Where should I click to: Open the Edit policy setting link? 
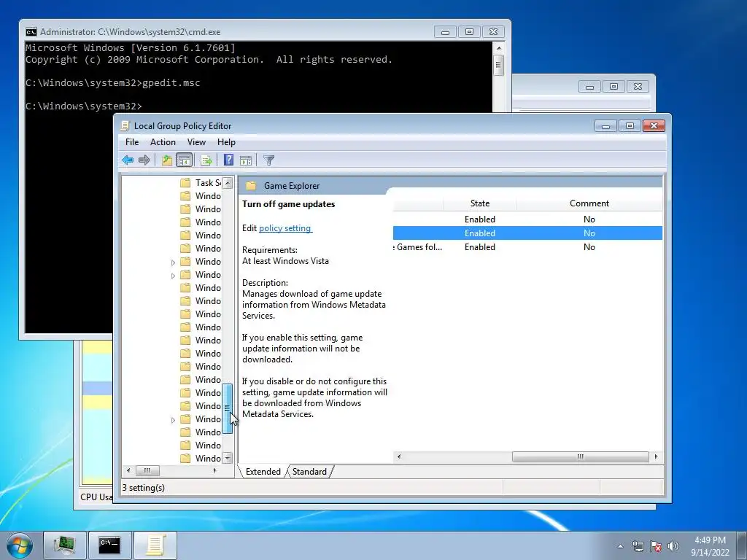tap(285, 228)
